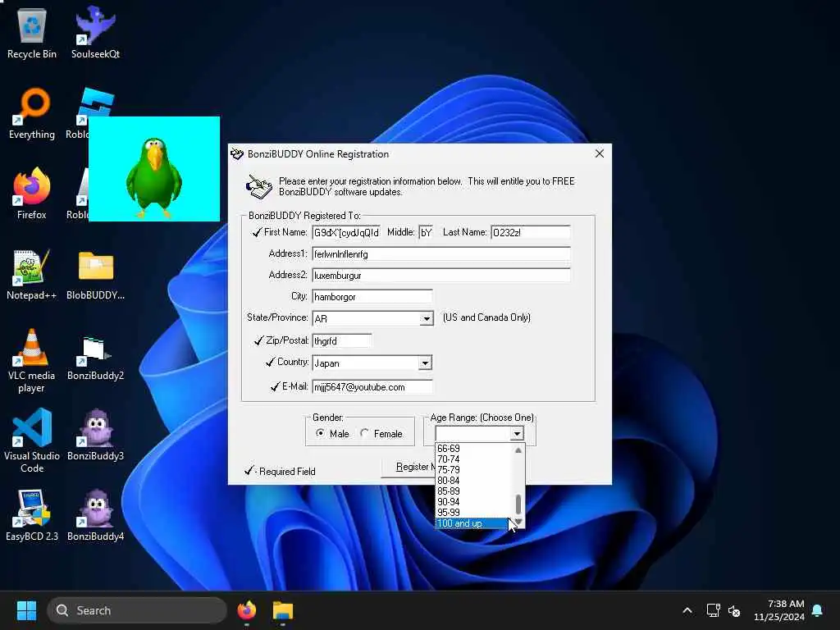Choose the 66-69 age range
The width and height of the screenshot is (840, 630).
[x=473, y=449]
